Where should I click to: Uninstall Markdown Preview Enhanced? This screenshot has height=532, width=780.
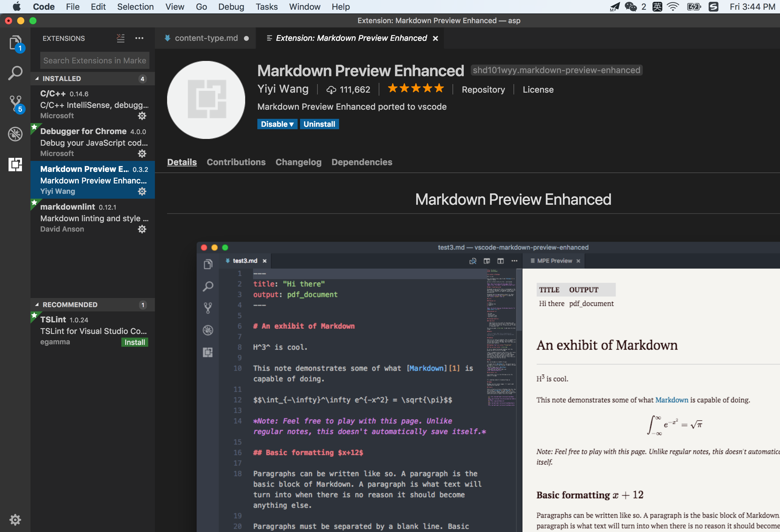tap(319, 124)
